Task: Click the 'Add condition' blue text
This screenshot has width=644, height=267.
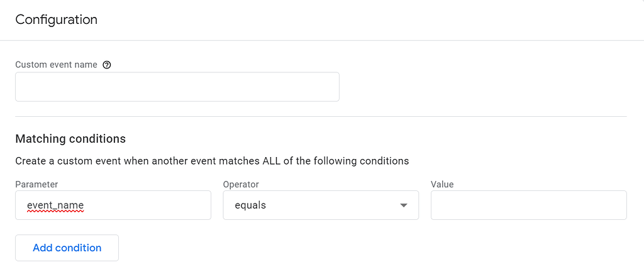Action: [67, 248]
